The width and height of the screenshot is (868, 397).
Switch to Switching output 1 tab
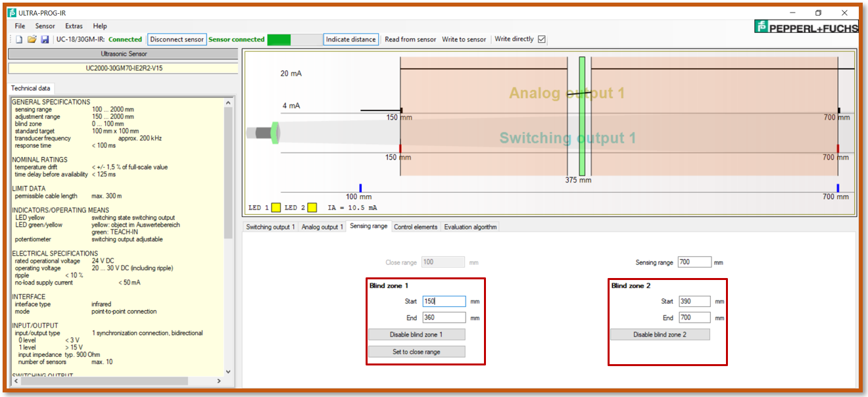coord(270,227)
